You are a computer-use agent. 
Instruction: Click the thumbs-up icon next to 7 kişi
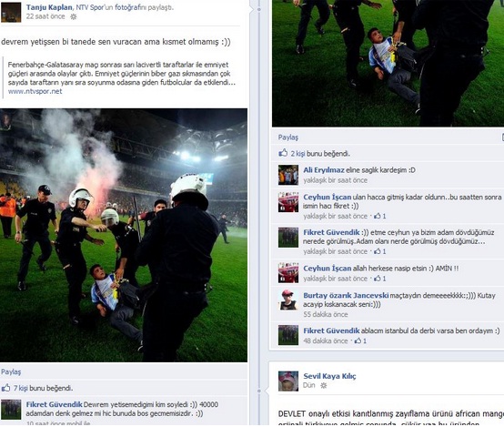tap(5, 388)
